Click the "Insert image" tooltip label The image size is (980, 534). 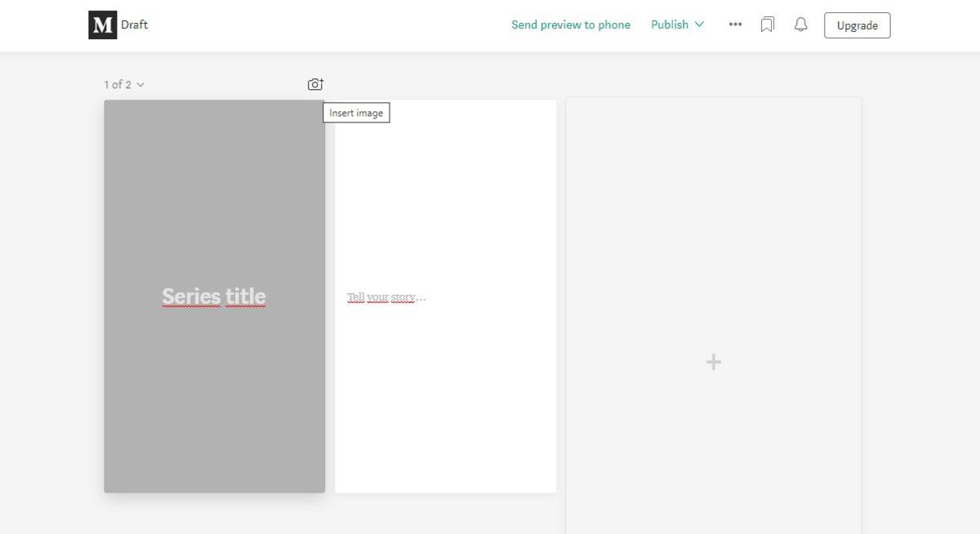click(x=356, y=113)
